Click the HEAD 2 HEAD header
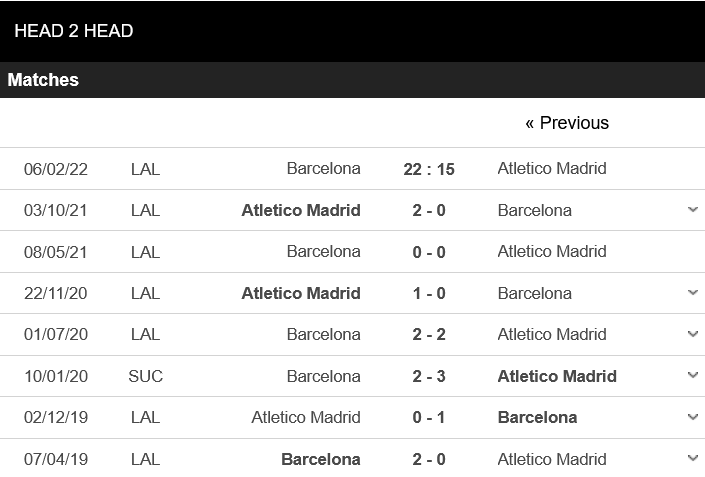705x477 pixels. (73, 31)
